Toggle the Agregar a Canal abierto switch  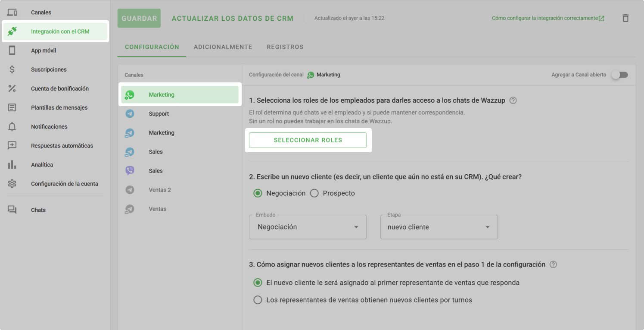point(620,75)
